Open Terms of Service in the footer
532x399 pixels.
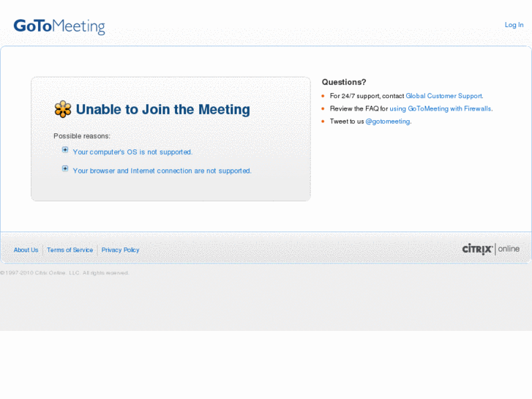(70, 250)
